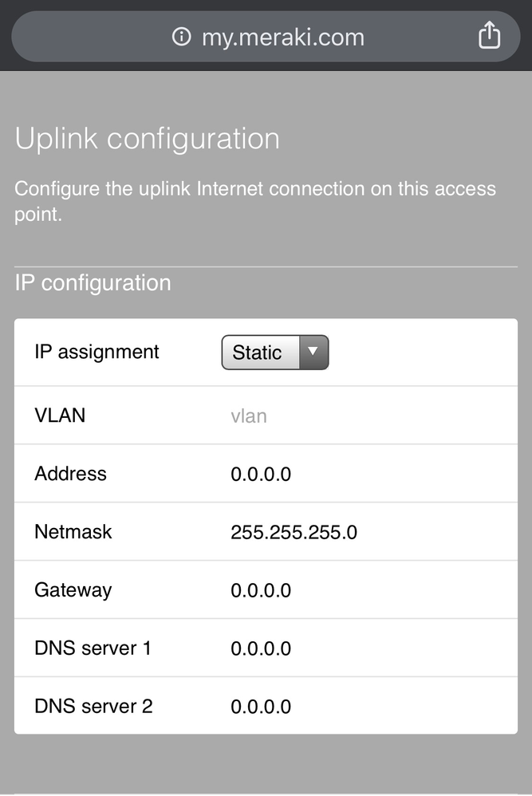
Task: Select the my.meraki.com URL text
Action: (282, 37)
